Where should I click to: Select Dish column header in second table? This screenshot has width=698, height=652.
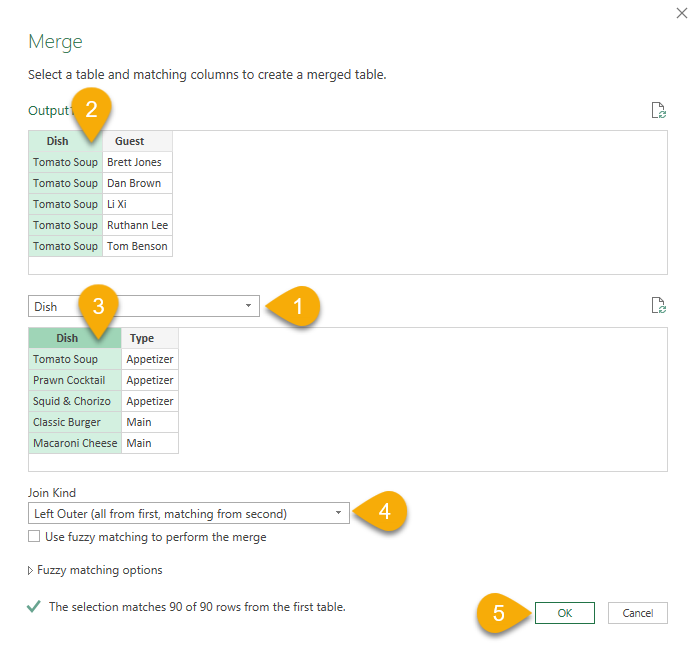pyautogui.click(x=67, y=338)
